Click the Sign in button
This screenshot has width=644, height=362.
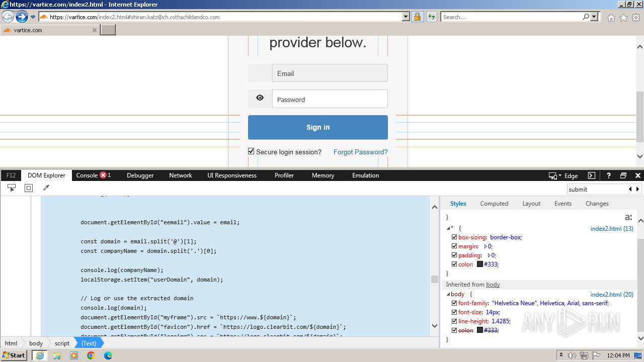tap(318, 127)
